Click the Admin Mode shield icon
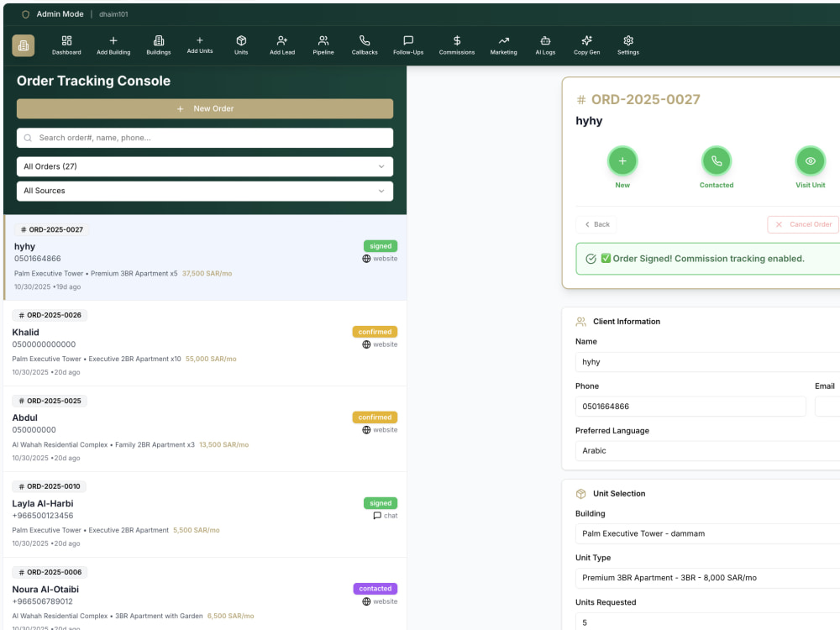The width and height of the screenshot is (840, 630). pos(25,14)
